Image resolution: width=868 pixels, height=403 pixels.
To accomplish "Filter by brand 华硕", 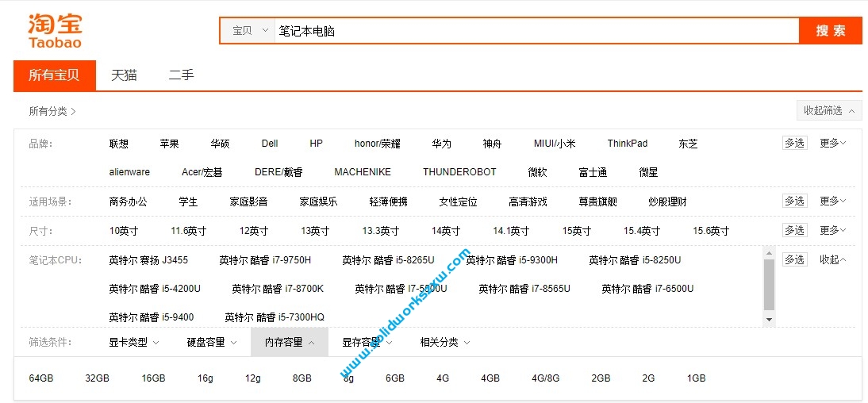I will point(220,144).
